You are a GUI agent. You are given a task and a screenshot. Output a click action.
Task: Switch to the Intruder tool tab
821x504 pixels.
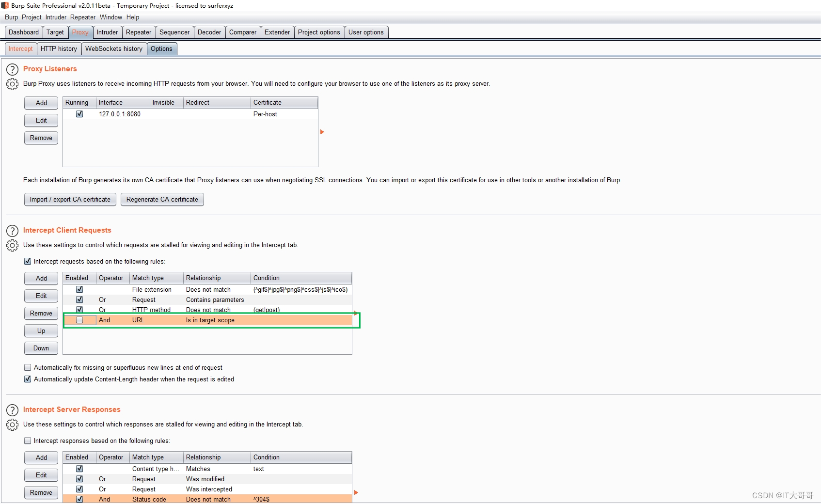point(107,32)
